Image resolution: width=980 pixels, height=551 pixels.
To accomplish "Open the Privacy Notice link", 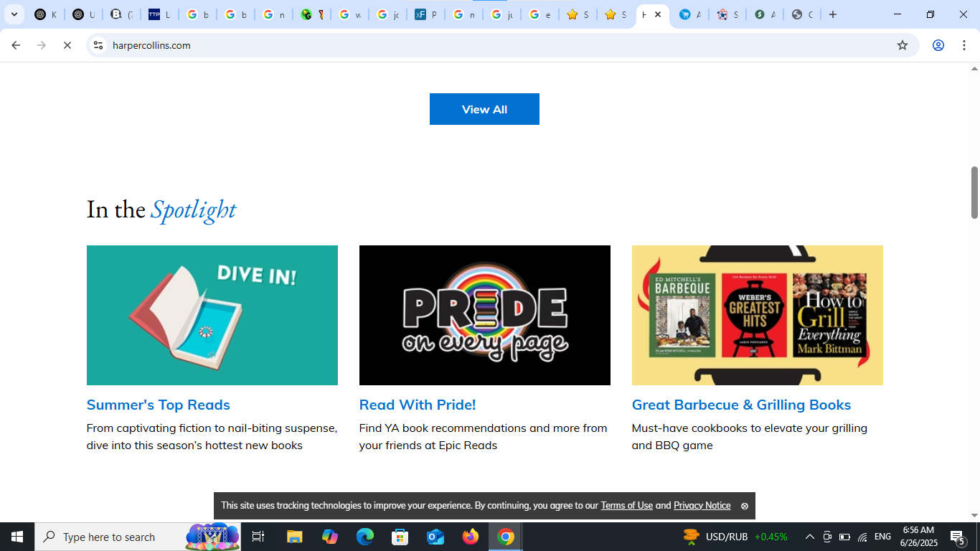I will pyautogui.click(x=702, y=506).
